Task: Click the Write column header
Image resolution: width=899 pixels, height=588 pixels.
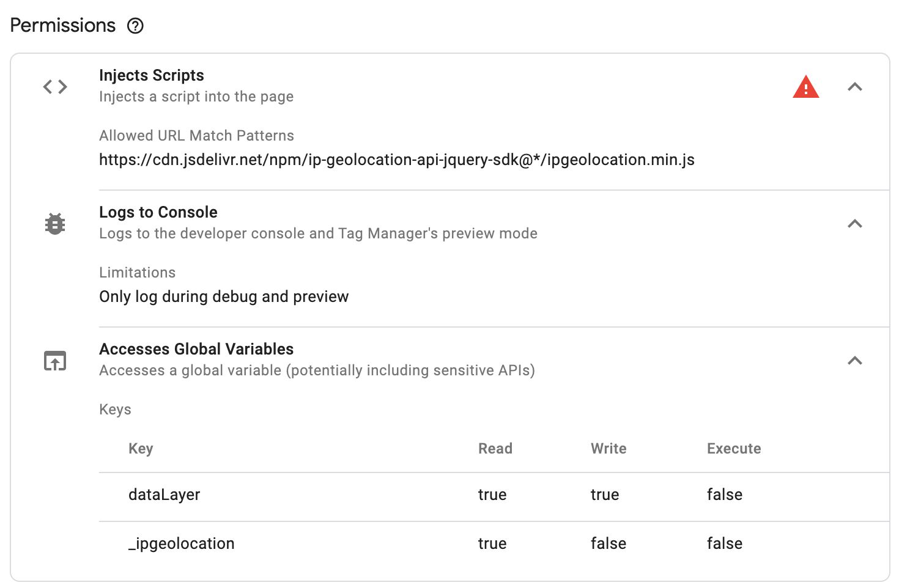Action: pyautogui.click(x=609, y=449)
